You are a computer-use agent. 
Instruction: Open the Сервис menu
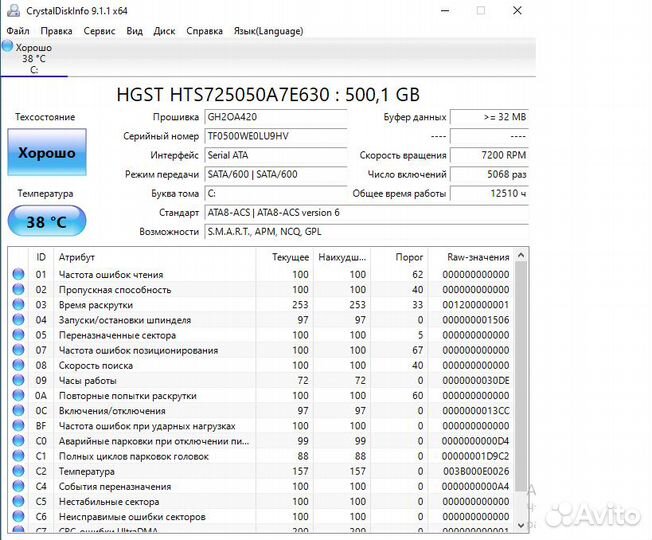point(99,31)
